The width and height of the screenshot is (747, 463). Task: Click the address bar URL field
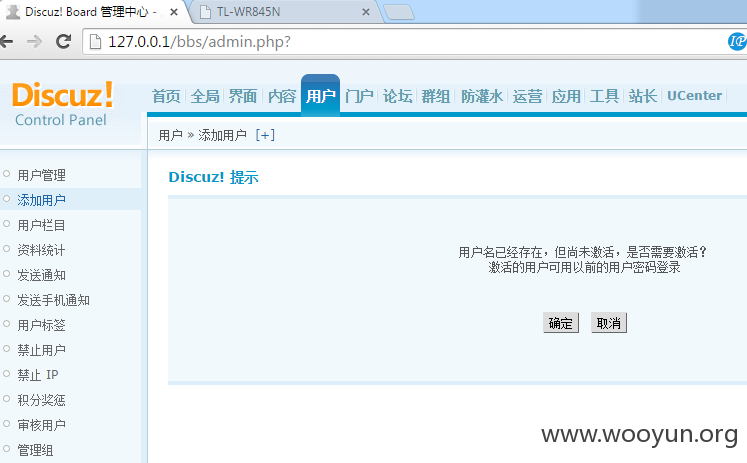pyautogui.click(x=405, y=42)
